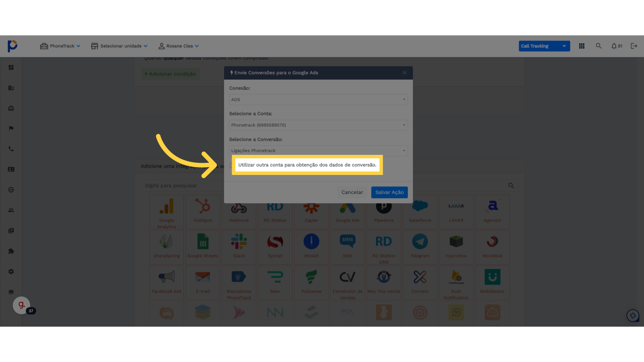Open the buildings icon in the sidebar
The width and height of the screenshot is (644, 362).
tap(11, 88)
